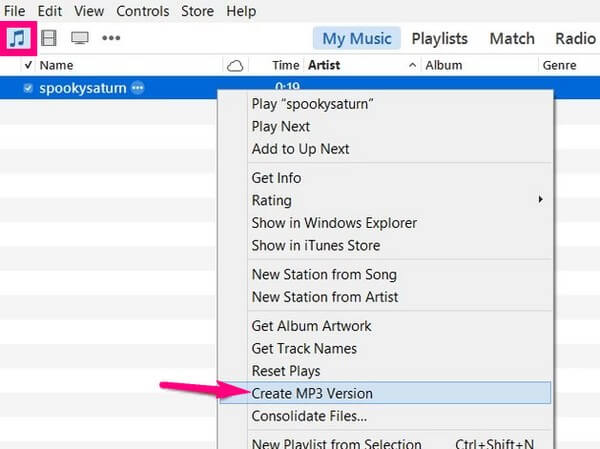The height and width of the screenshot is (449, 600).
Task: Select New Playlist from Selection
Action: point(386,444)
